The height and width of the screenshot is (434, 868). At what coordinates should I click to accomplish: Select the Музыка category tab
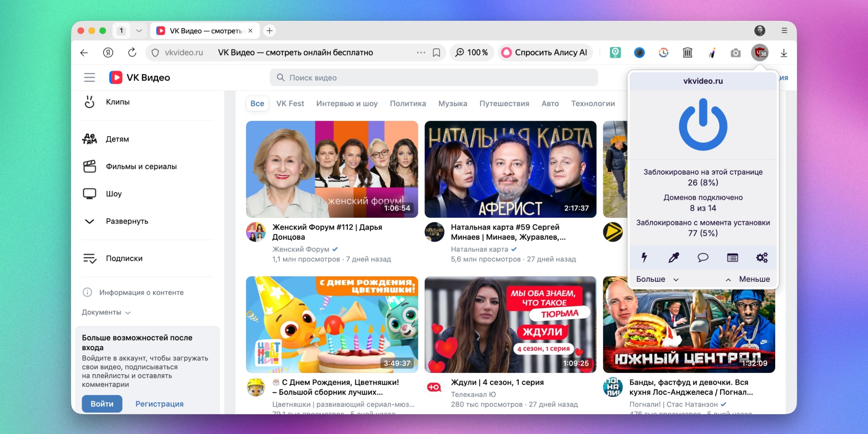tap(453, 103)
